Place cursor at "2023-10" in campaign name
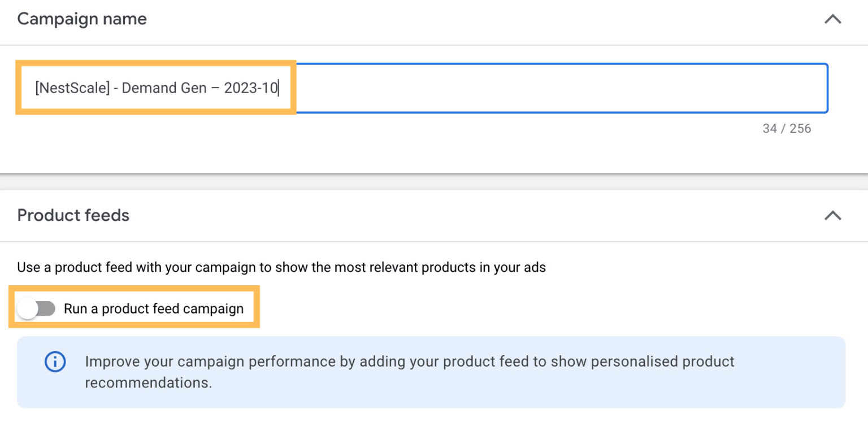The width and height of the screenshot is (868, 427). pos(250,88)
